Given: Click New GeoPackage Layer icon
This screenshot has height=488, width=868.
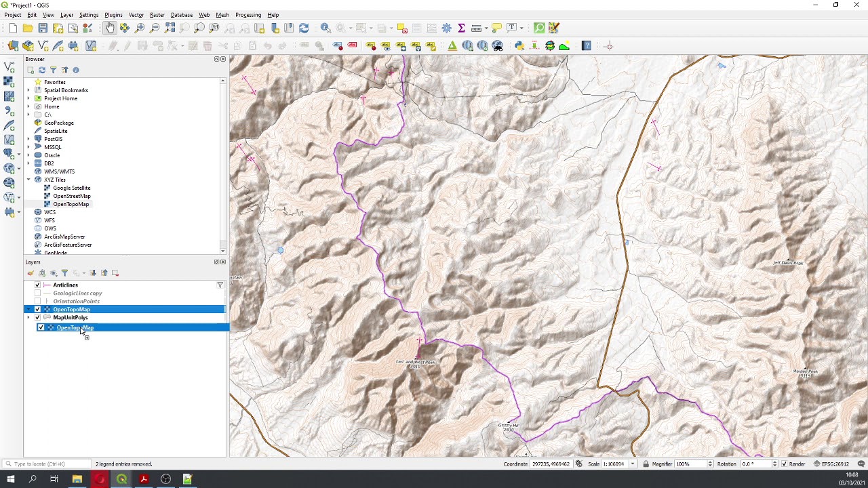Looking at the screenshot, I should [28, 46].
